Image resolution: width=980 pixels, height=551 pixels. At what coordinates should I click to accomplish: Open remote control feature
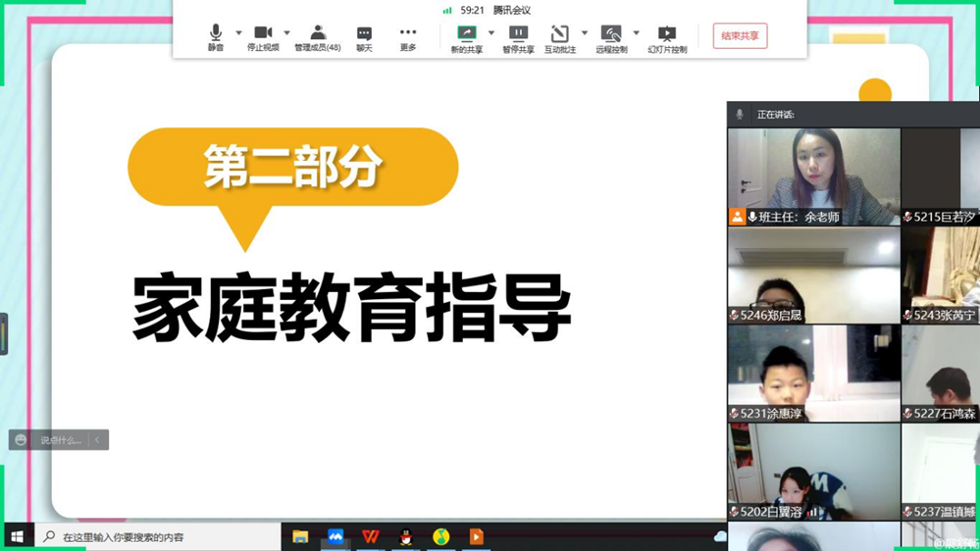pos(611,39)
